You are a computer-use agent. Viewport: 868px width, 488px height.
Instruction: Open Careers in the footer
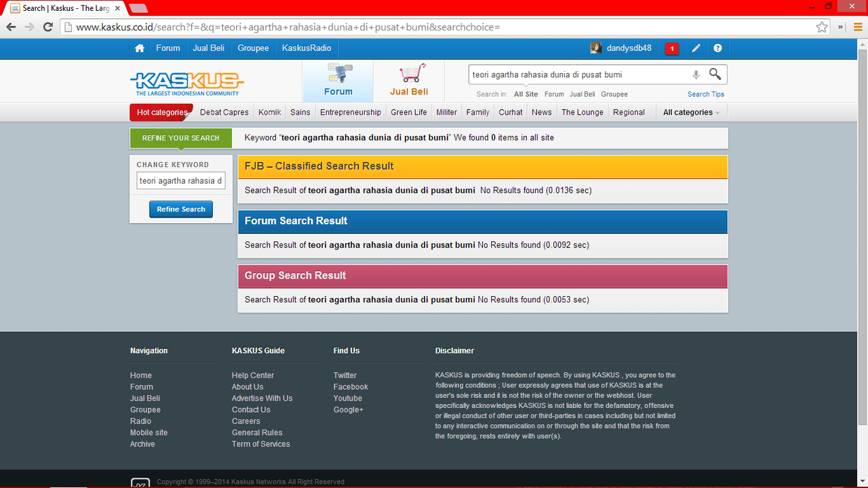246,422
